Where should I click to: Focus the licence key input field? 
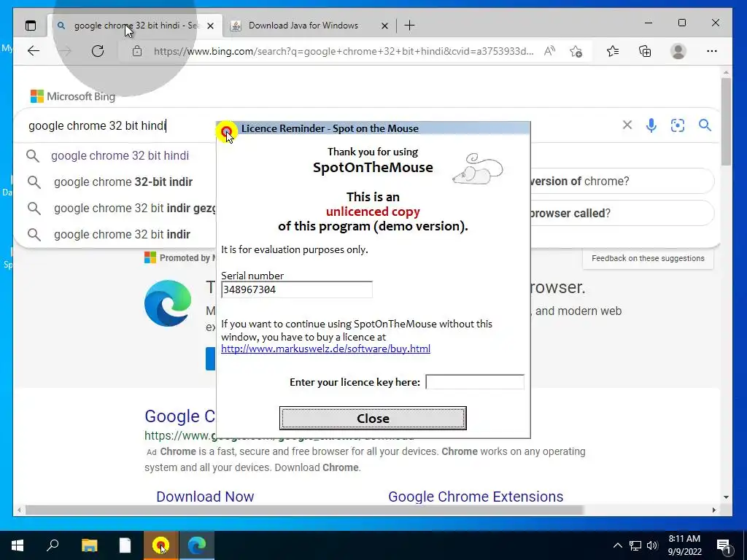coord(474,382)
